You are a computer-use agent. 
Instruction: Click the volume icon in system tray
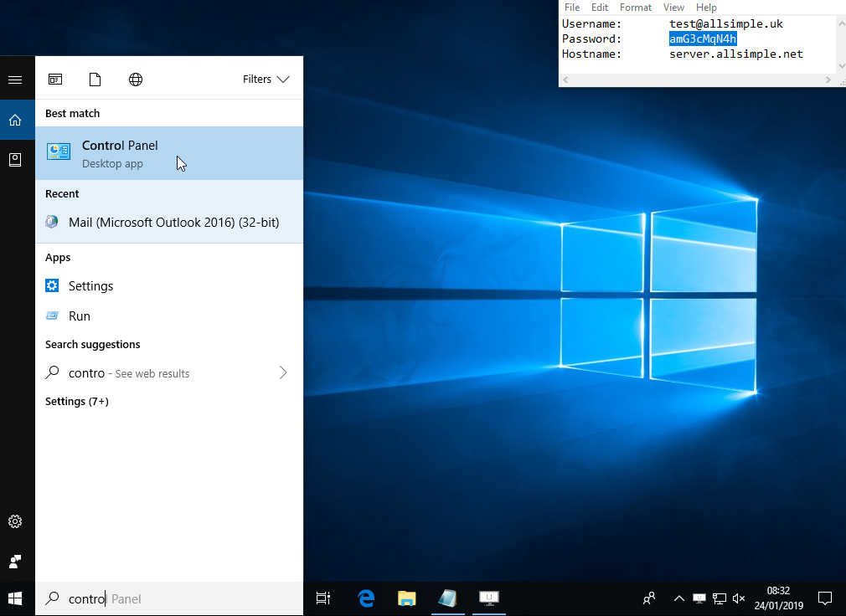[x=739, y=598]
